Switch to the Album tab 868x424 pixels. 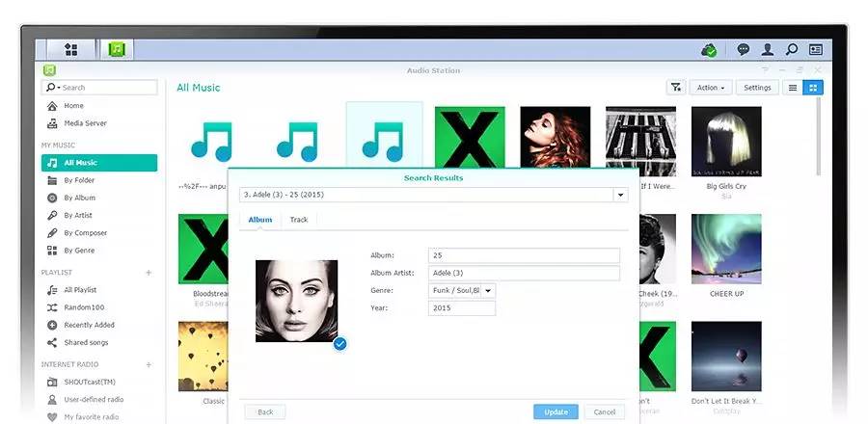[260, 220]
